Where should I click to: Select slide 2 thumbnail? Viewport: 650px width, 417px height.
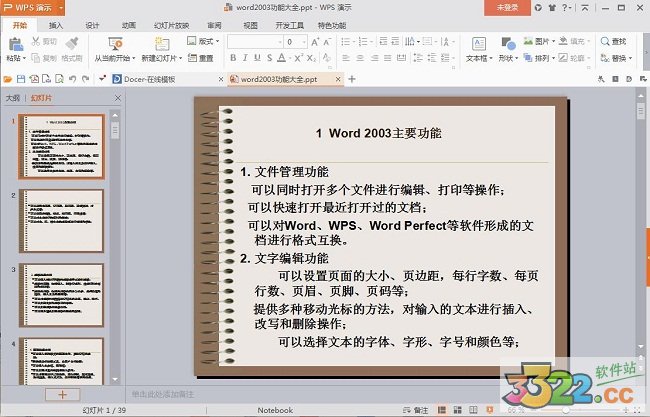[x=61, y=221]
